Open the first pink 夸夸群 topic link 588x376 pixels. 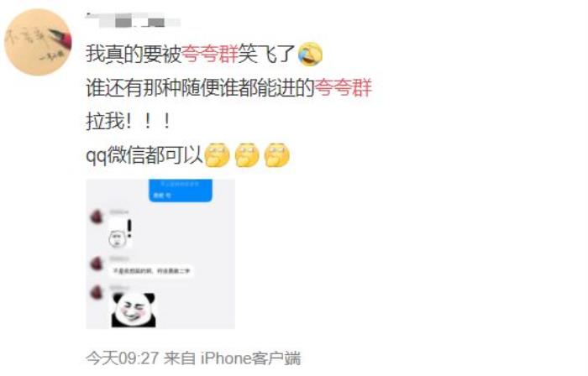pyautogui.click(x=210, y=54)
